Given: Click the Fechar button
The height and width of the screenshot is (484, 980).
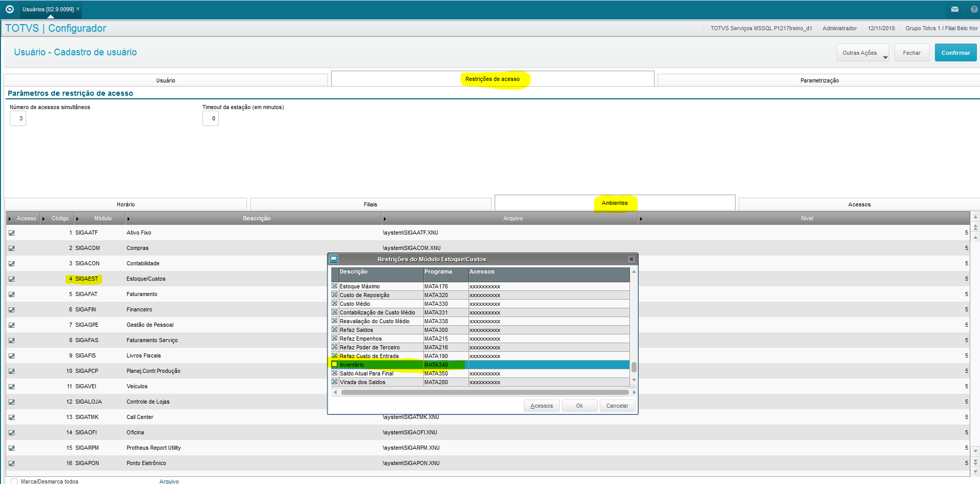Looking at the screenshot, I should coord(911,53).
